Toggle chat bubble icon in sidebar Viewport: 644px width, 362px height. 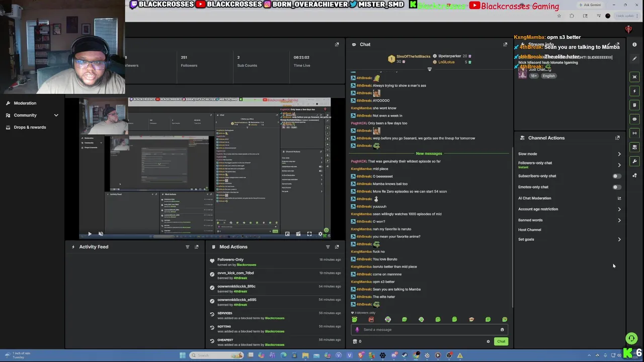tap(634, 119)
